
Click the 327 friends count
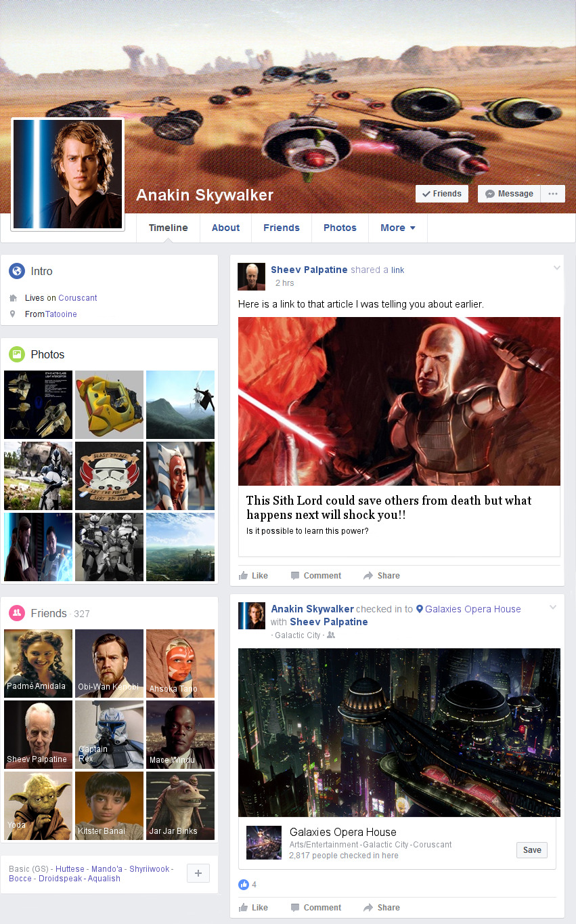point(82,614)
